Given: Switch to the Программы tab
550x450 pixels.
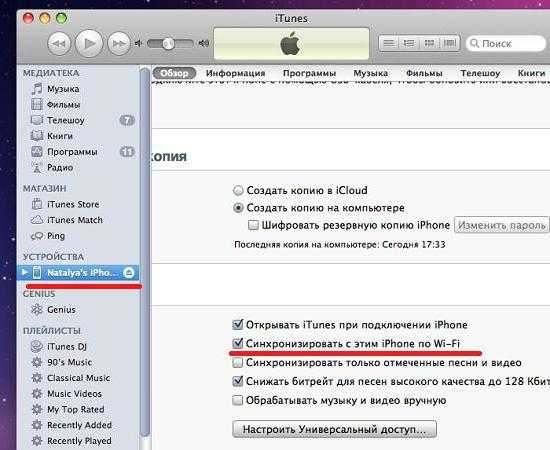Looking at the screenshot, I should click(309, 73).
